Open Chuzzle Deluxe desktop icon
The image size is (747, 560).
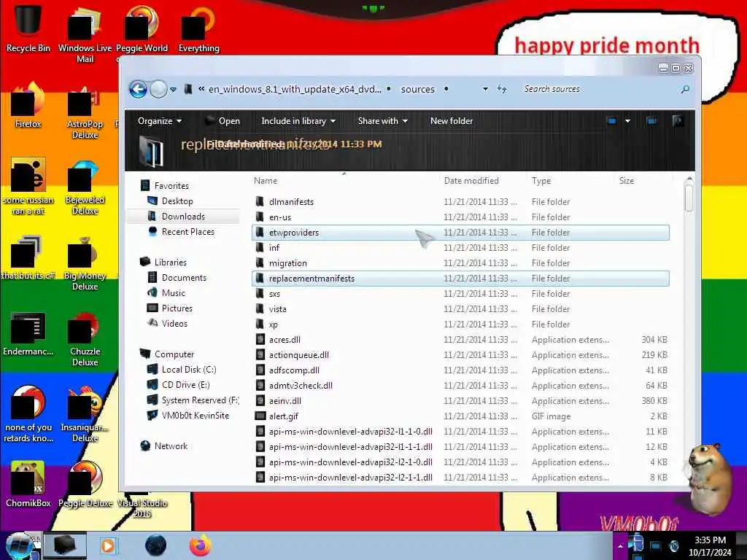pyautogui.click(x=85, y=339)
